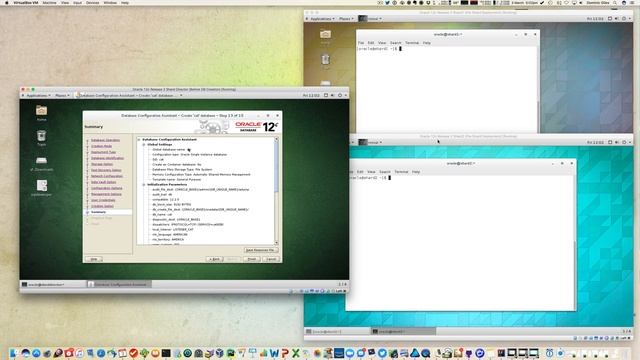Viewport: 640px width, 360px height.
Task: Click scroll down arrow of summary tree
Action: pos(276,242)
